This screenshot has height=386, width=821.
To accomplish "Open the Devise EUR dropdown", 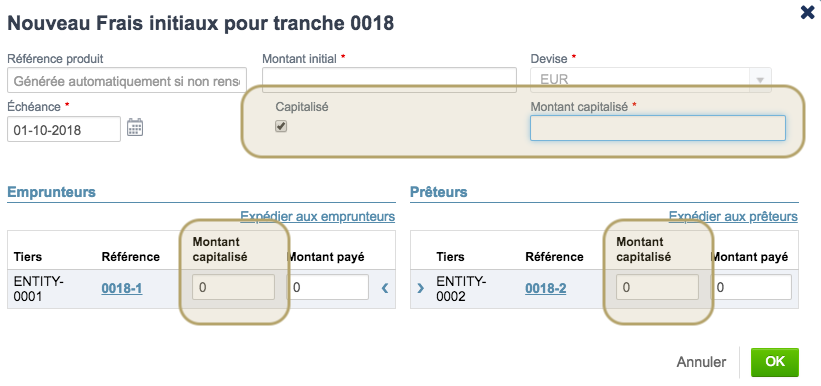I will [x=651, y=80].
